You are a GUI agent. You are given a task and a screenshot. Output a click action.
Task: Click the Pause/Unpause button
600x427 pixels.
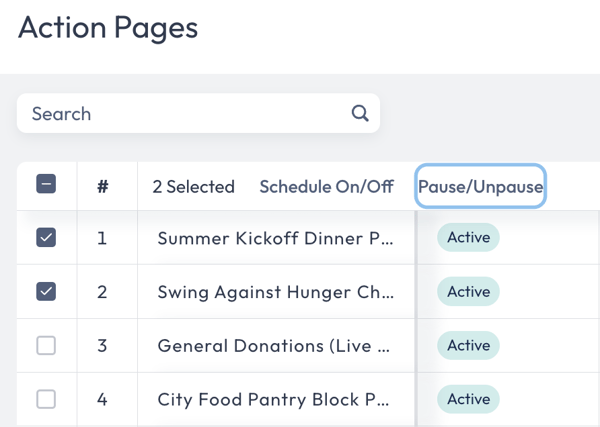(x=480, y=186)
